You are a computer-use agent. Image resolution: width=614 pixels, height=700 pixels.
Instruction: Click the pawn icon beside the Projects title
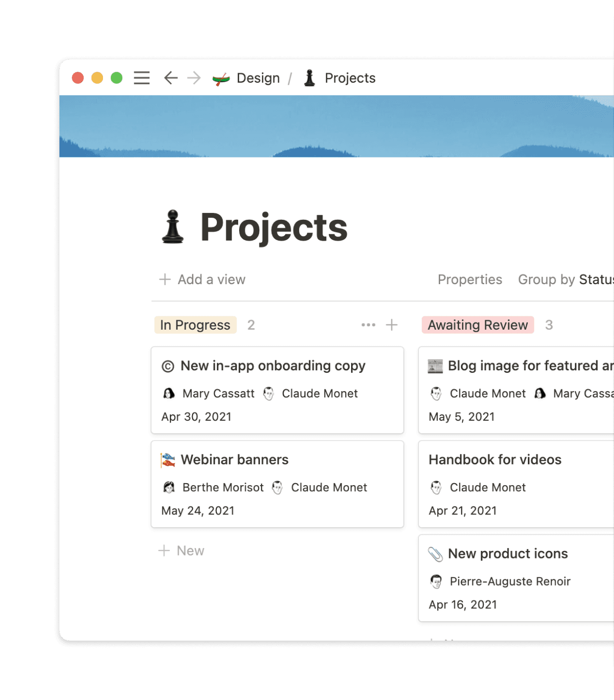(173, 227)
